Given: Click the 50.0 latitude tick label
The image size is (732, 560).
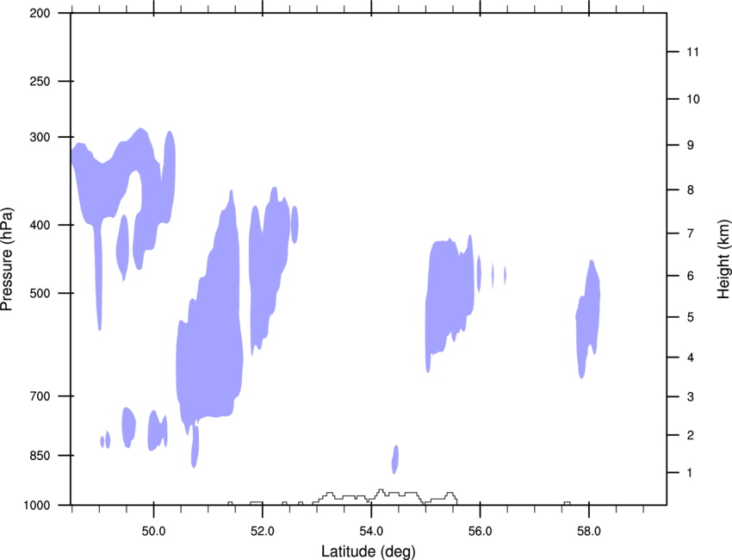Looking at the screenshot, I should tap(153, 532).
